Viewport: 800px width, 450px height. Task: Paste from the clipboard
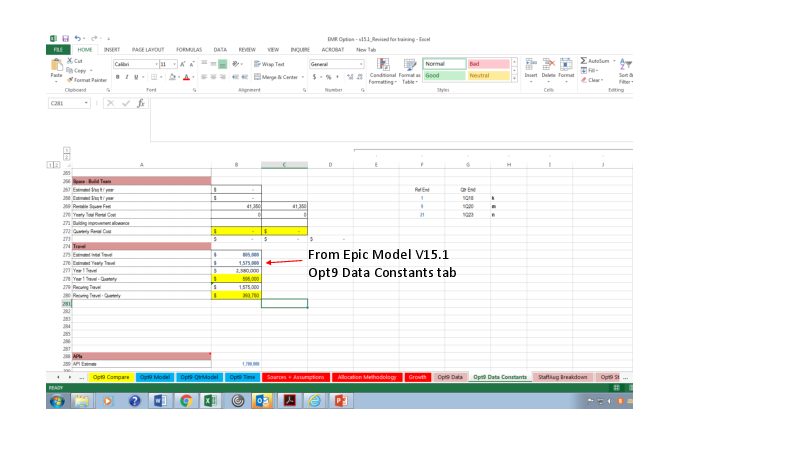tap(56, 69)
